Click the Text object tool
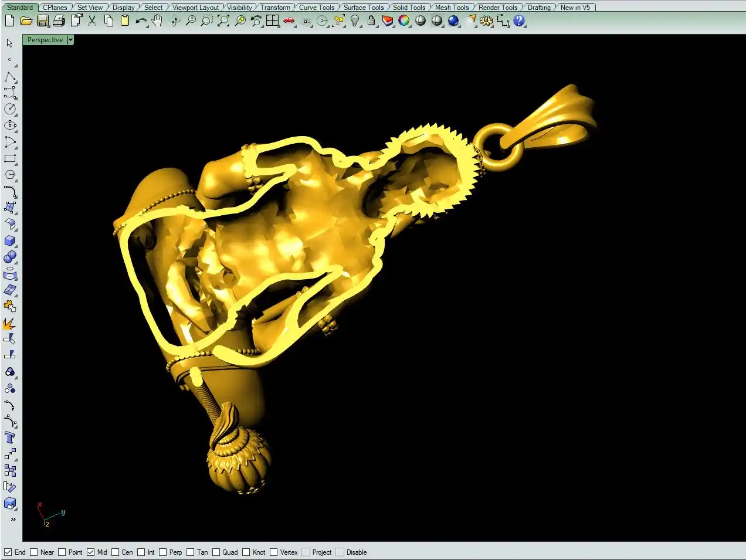The image size is (746, 560). pos(10,437)
